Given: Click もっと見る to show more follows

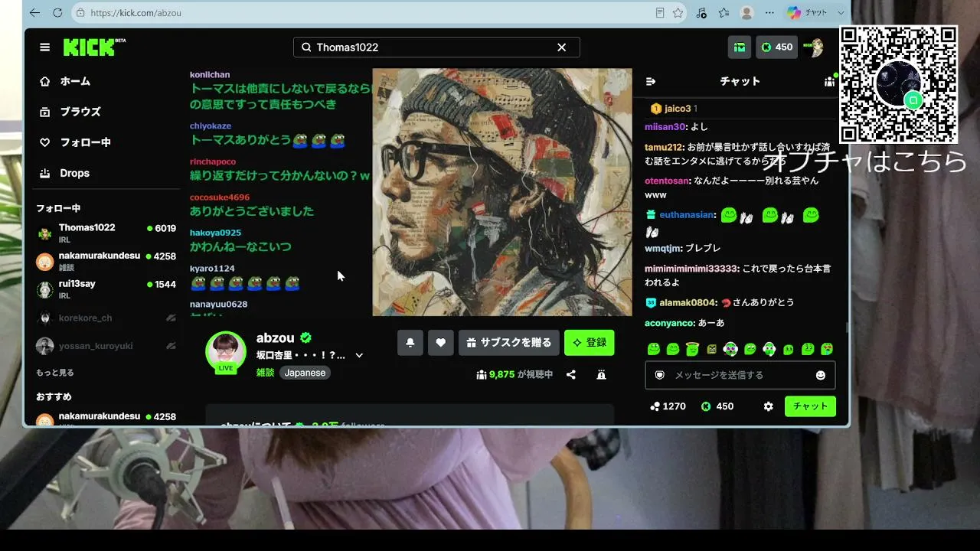Looking at the screenshot, I should pyautogui.click(x=55, y=373).
